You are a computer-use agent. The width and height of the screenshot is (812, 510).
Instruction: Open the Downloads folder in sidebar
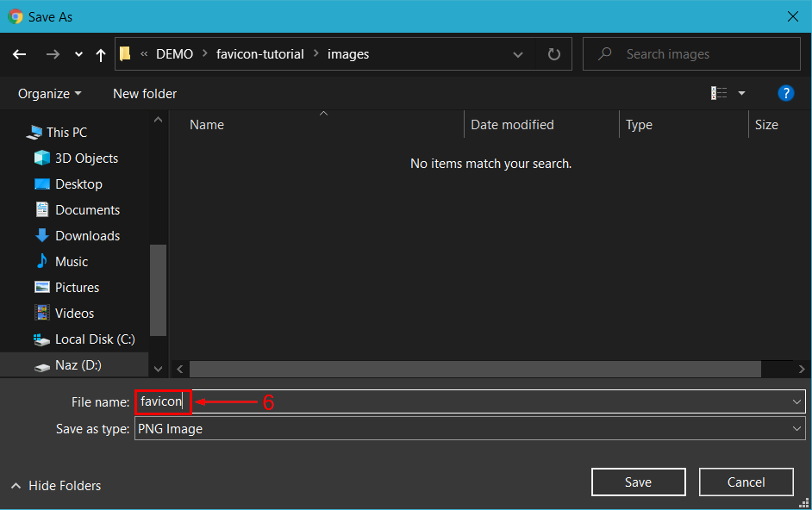tap(87, 236)
